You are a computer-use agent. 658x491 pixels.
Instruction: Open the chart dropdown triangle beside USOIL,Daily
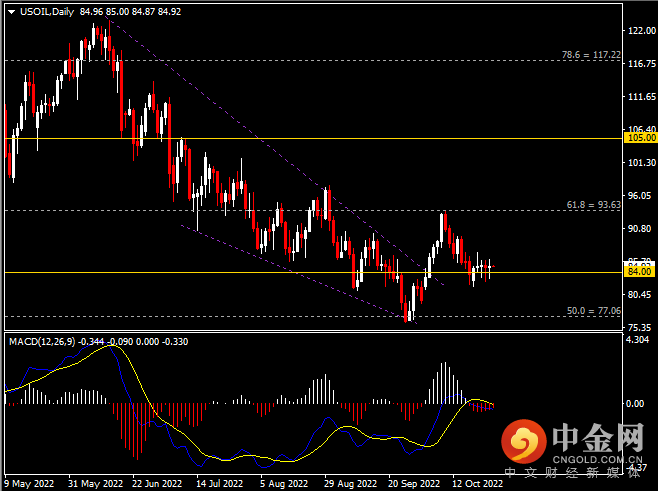pos(11,12)
